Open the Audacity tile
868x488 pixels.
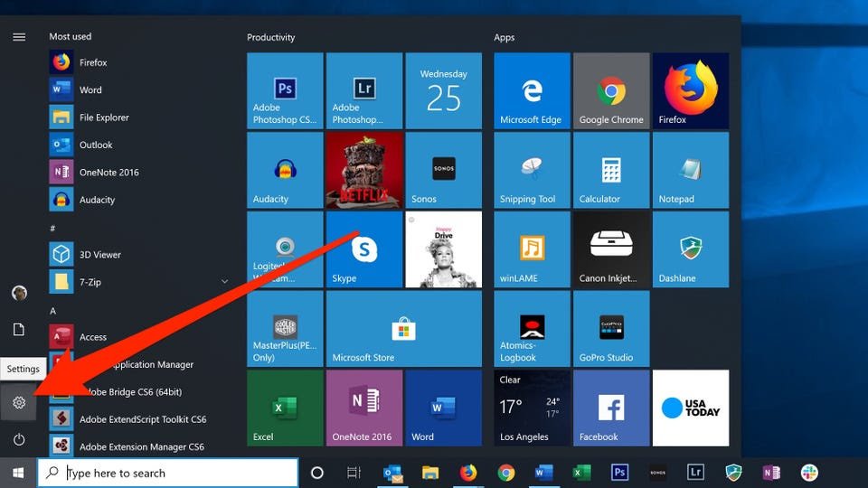coord(285,170)
